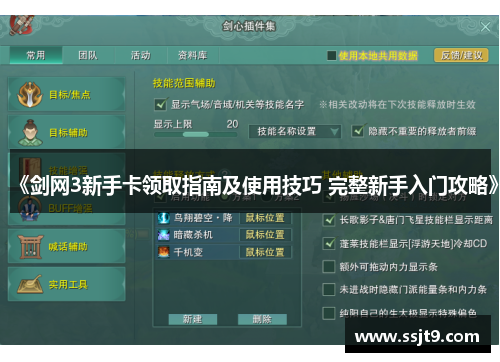Open the 喊话辅助 gate icon
This screenshot has height=362, width=500.
point(30,247)
